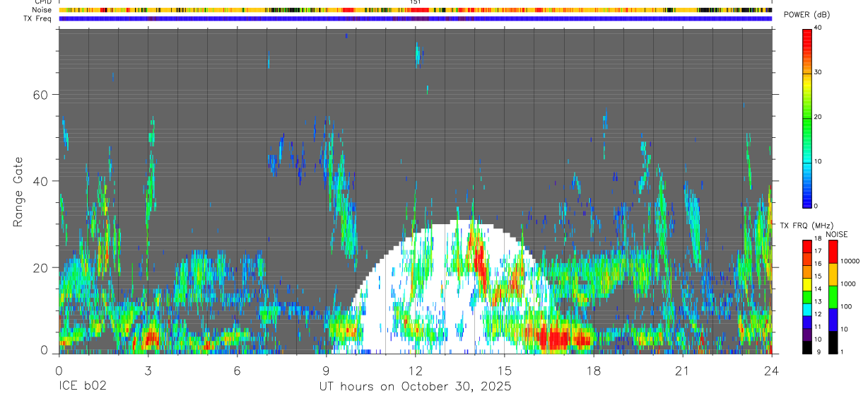Click the 'Noise' strip label at top left

click(x=42, y=10)
